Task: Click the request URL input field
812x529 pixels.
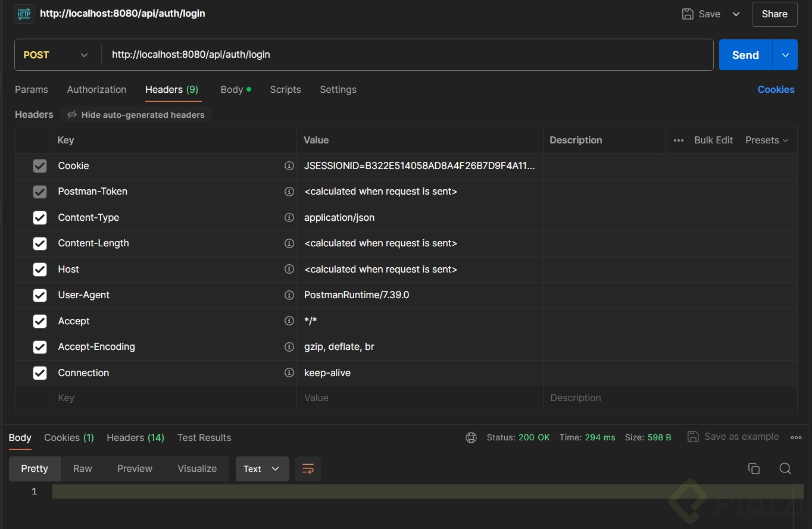Action: 407,55
